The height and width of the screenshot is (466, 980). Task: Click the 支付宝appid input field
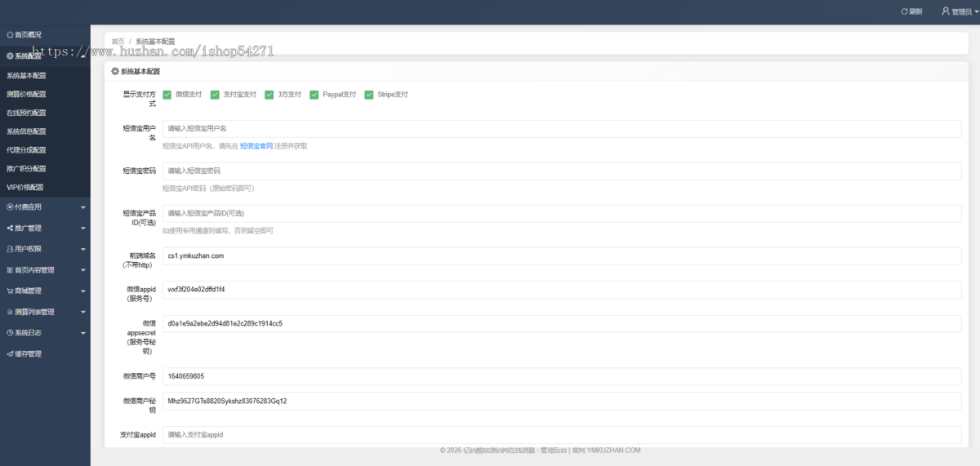[x=562, y=435]
